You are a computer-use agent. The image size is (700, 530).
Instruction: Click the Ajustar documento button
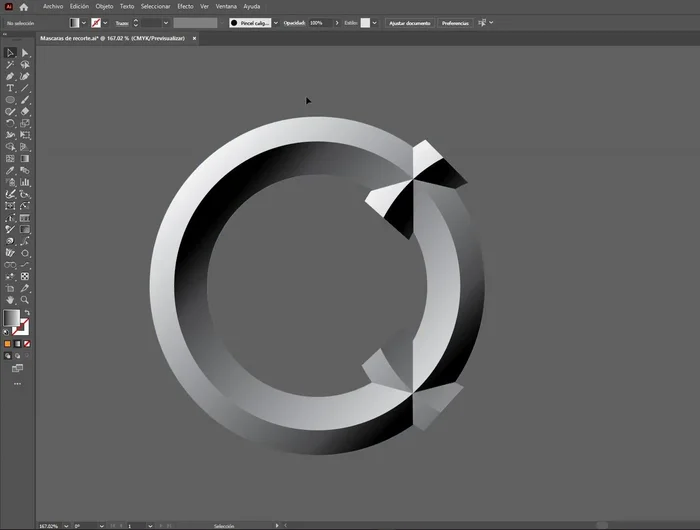tap(410, 22)
